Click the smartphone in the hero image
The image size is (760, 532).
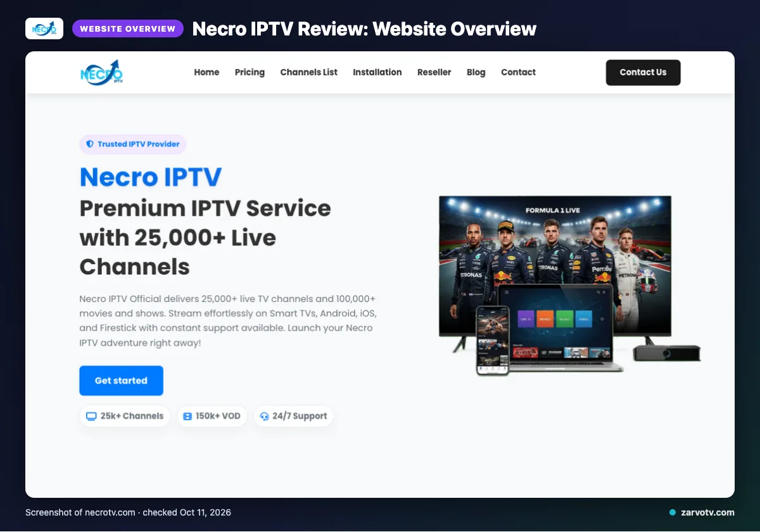tap(493, 340)
